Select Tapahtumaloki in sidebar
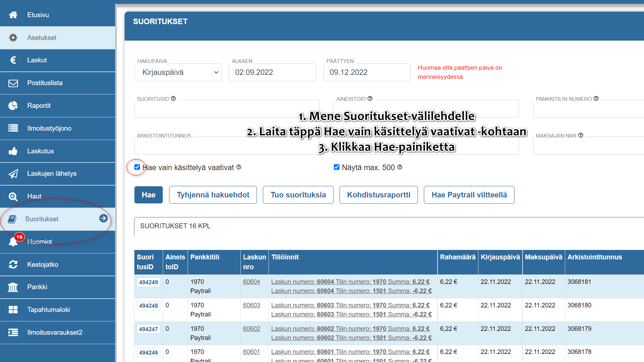Image resolution: width=644 pixels, height=362 pixels. pyautogui.click(x=57, y=309)
